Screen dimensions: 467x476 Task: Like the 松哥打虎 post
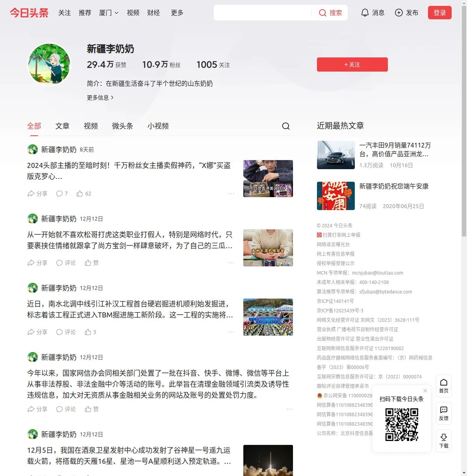click(92, 263)
